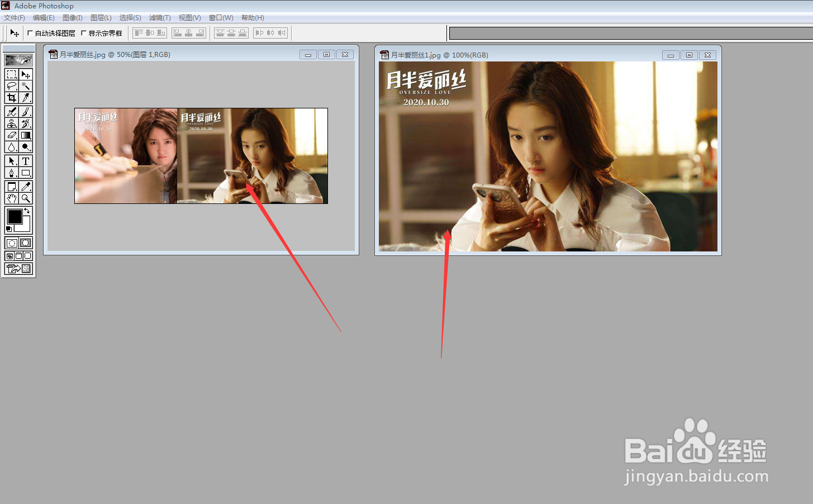Select the Eyedropper tool

26,187
